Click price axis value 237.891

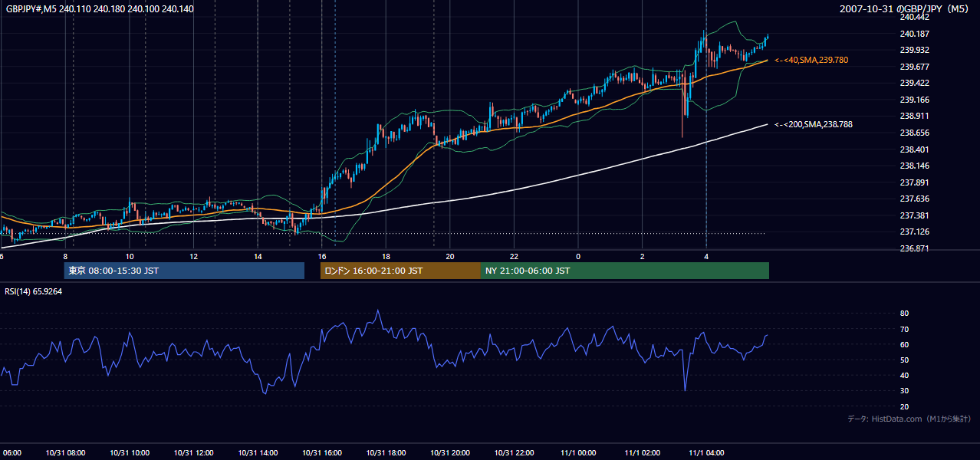point(915,182)
